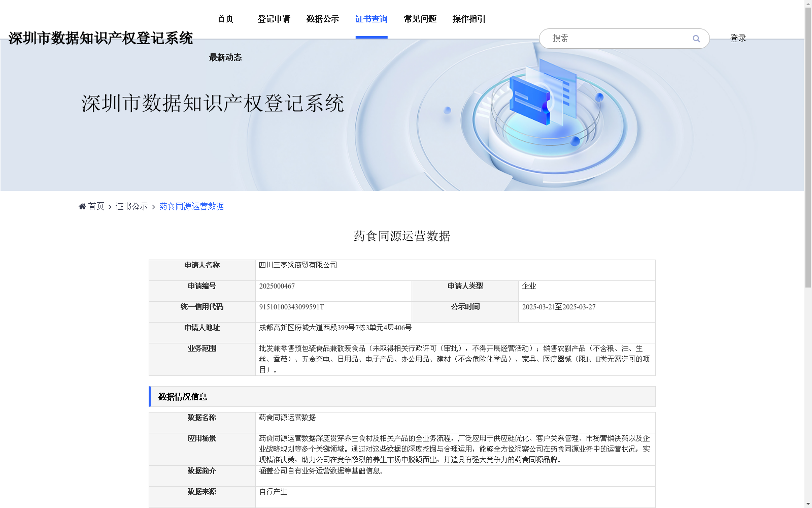Click credit code 91510100343099591T
The height and width of the screenshot is (508, 812).
(291, 307)
